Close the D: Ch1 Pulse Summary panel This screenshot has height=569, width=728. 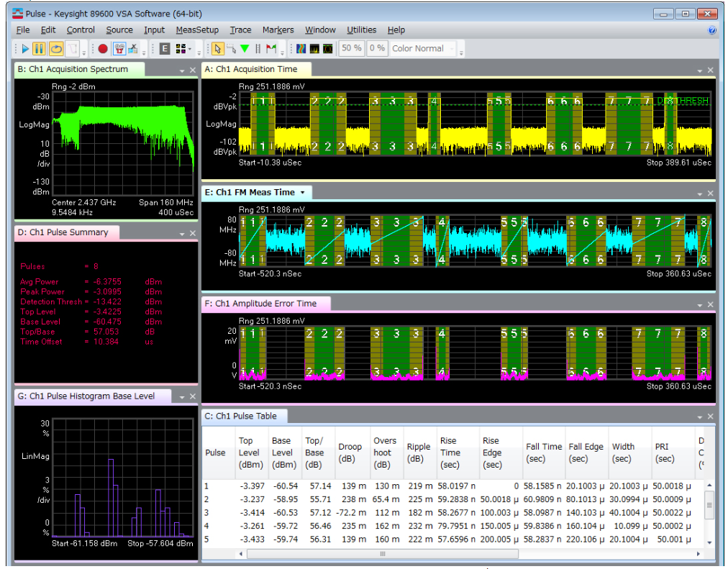193,234
